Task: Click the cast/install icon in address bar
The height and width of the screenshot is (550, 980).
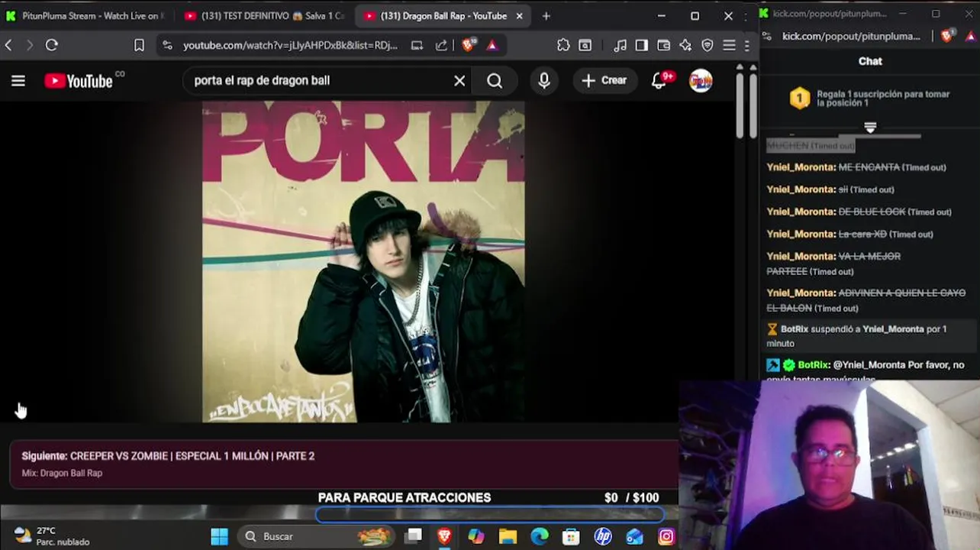Action: pos(417,45)
